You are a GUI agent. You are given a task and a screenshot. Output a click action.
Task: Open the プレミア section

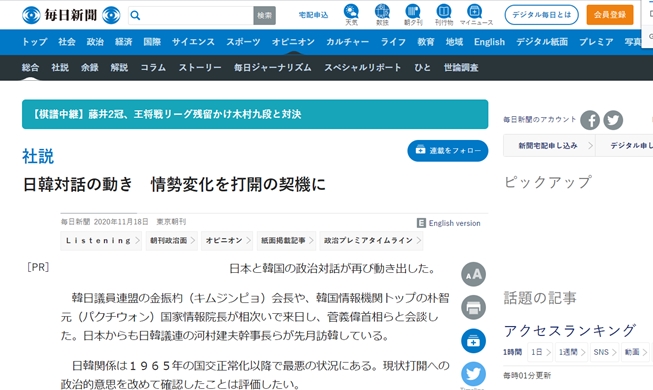(x=596, y=42)
